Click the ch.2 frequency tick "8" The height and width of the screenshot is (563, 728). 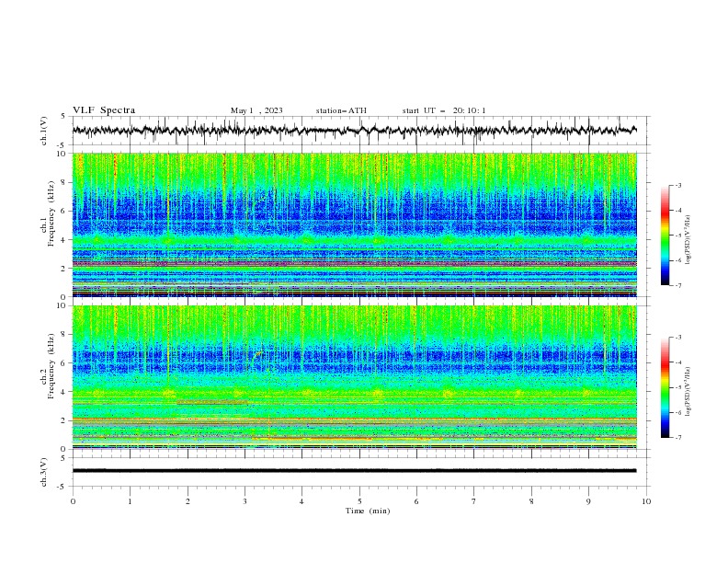click(x=64, y=335)
